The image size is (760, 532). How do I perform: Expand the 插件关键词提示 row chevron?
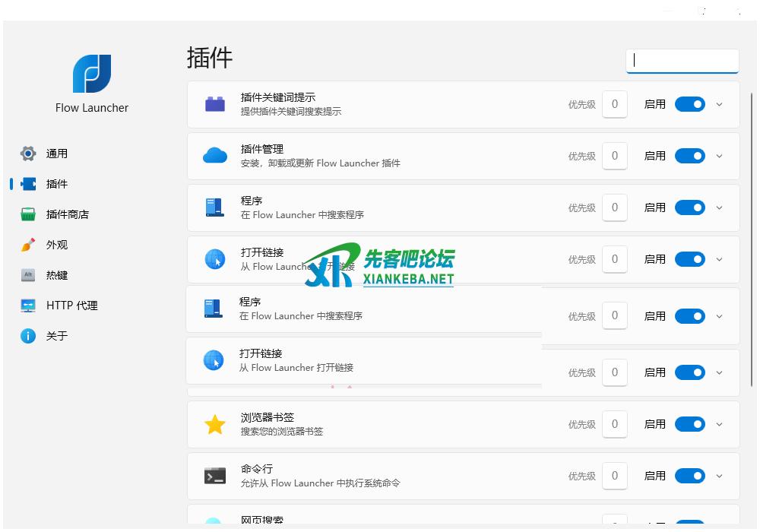pyautogui.click(x=720, y=104)
